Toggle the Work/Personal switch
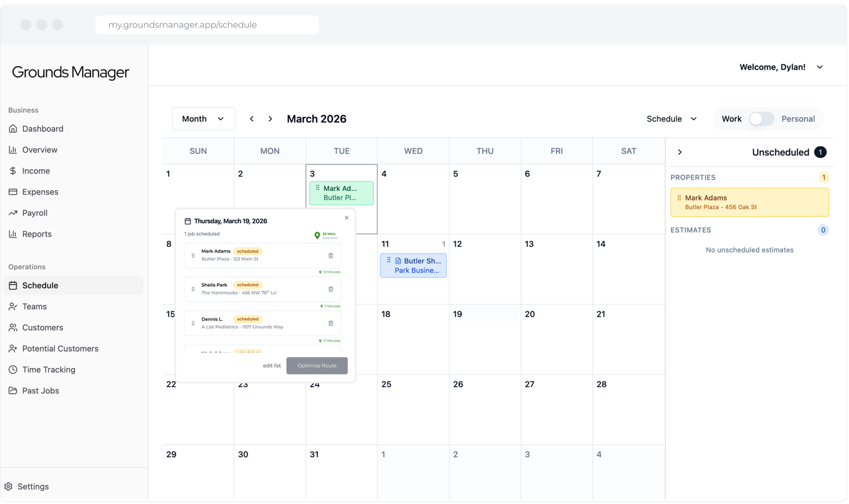Viewport: 849px width, 504px height. click(761, 119)
